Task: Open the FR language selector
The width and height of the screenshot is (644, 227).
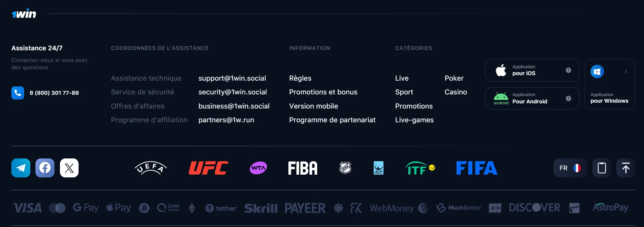Action: coord(570,168)
